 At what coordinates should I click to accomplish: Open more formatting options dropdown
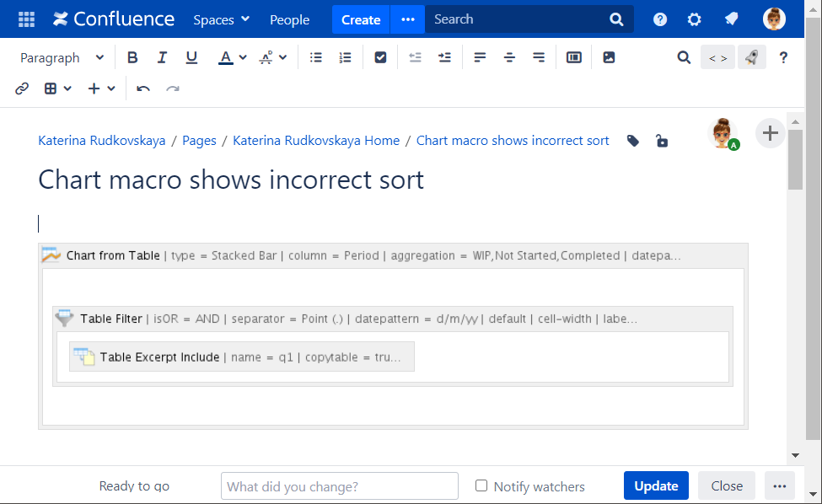click(272, 57)
